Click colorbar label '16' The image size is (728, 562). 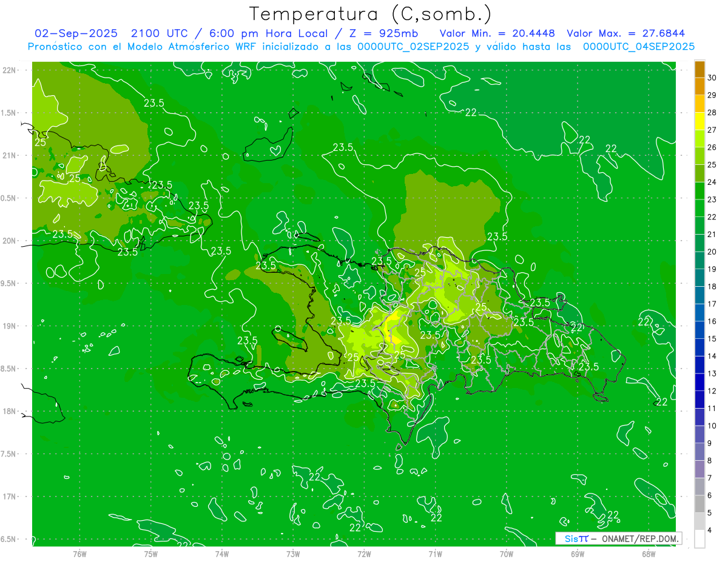(x=712, y=321)
